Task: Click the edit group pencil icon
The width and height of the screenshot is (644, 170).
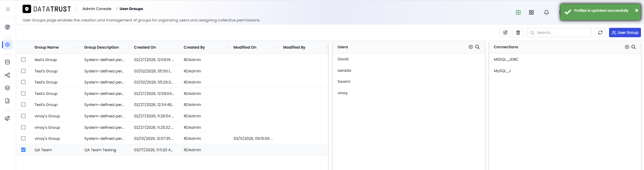Action: [505, 33]
